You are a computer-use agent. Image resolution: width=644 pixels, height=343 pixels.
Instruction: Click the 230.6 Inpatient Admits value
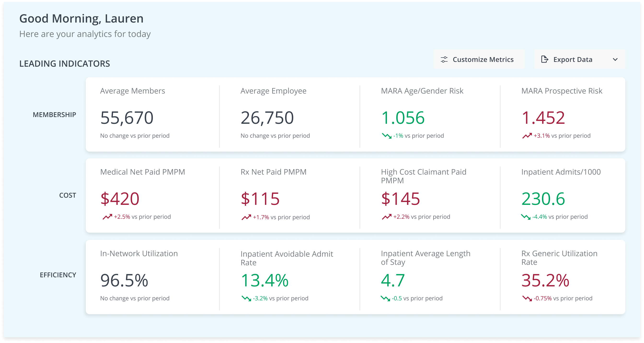pyautogui.click(x=543, y=199)
